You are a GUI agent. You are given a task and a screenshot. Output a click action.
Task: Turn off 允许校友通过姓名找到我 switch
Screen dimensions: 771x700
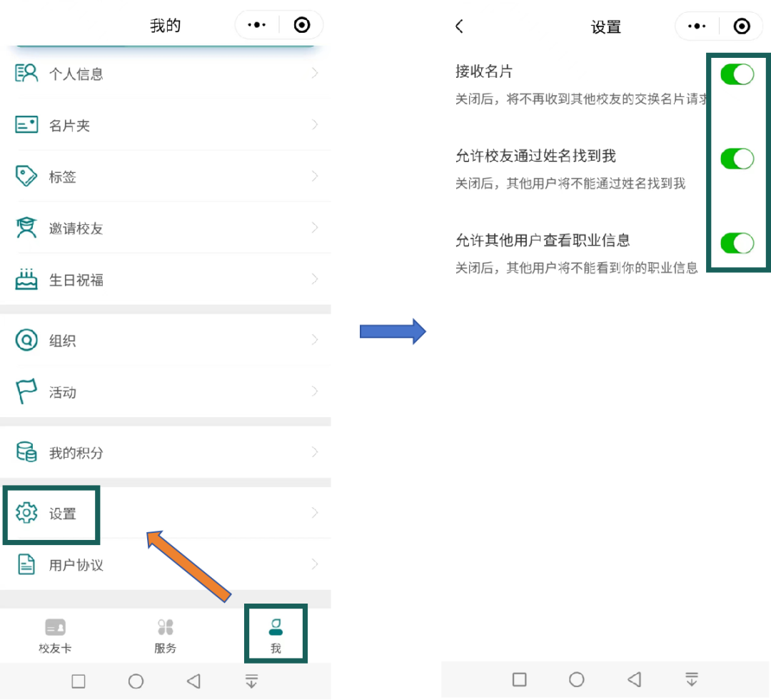(x=737, y=159)
